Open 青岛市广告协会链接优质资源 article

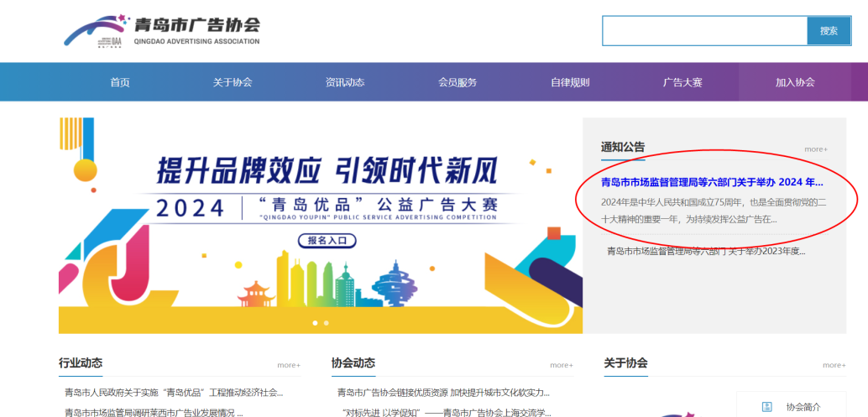click(443, 394)
